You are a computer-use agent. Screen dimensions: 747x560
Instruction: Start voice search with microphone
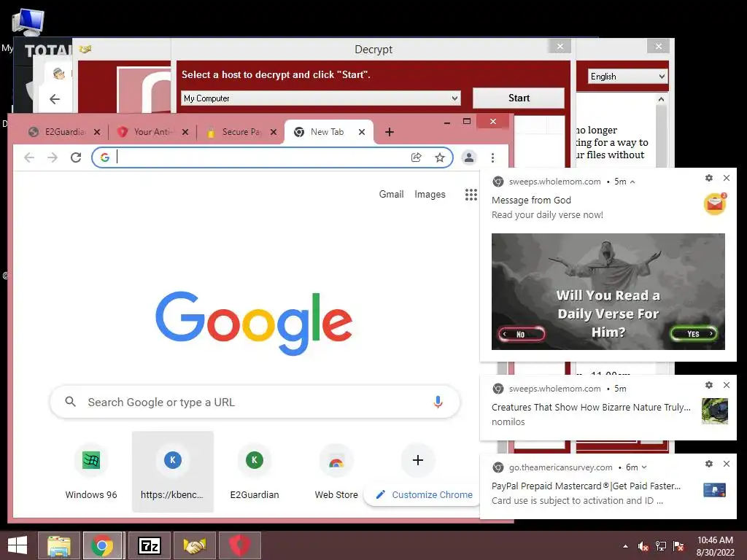[438, 402]
